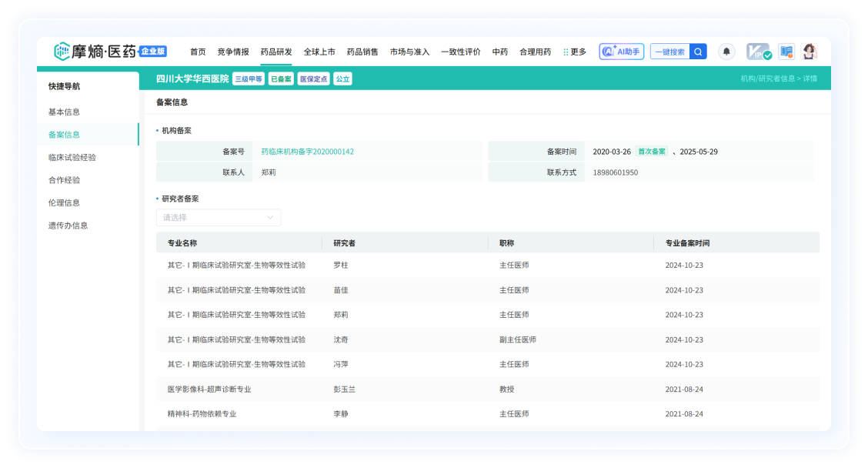Click the 教授 title cell

[x=507, y=389]
